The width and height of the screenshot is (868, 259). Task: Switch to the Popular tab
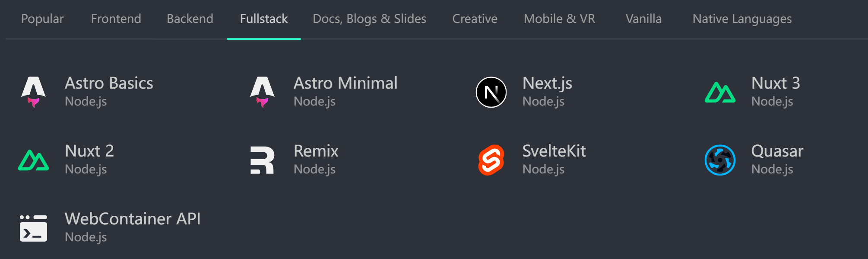42,19
